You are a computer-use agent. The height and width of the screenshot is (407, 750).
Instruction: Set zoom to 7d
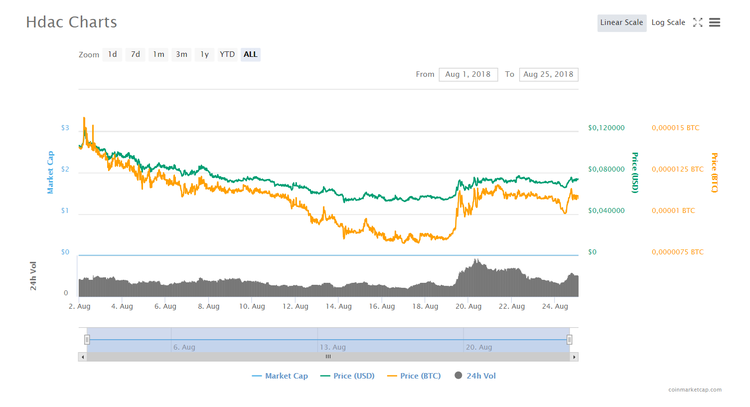pos(136,54)
